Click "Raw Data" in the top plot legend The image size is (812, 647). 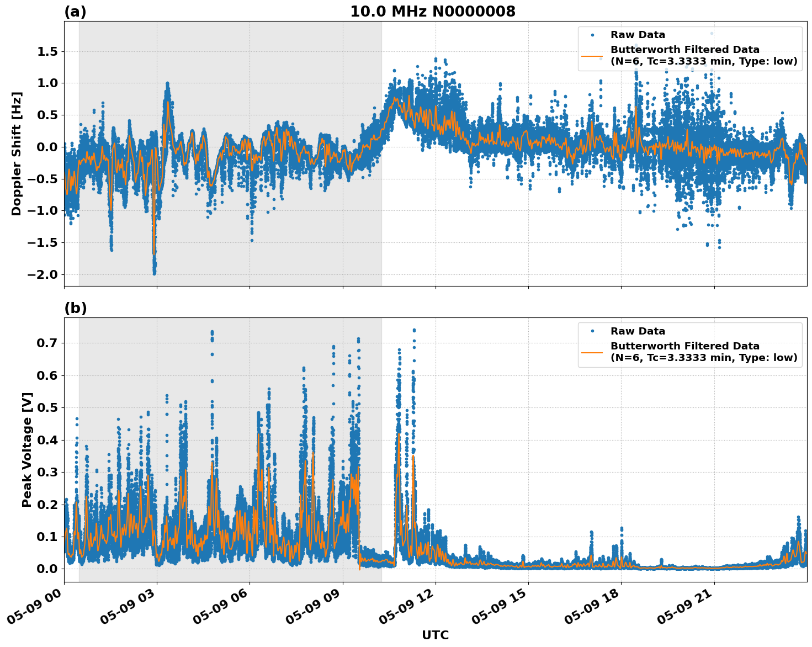[x=638, y=35]
